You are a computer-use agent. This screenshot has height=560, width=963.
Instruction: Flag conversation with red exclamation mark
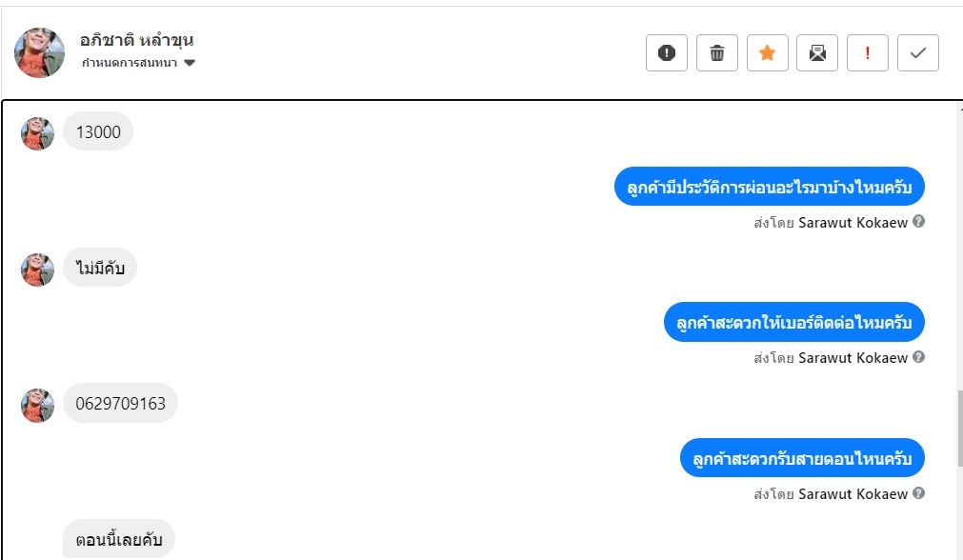click(868, 53)
